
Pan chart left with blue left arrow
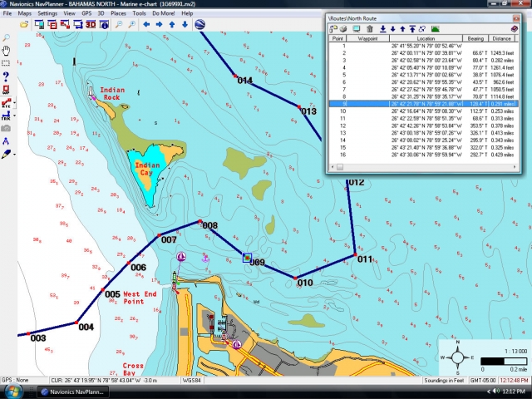[x=146, y=25]
